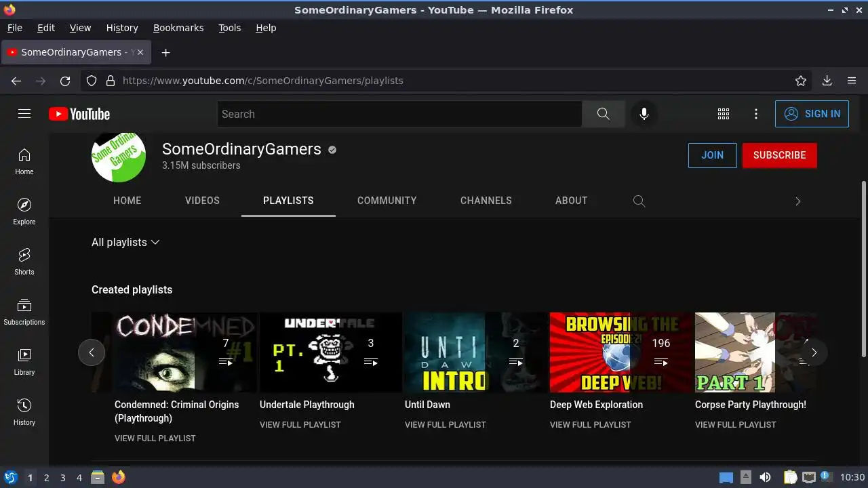Switch to the VIDEOS channel tab
The width and height of the screenshot is (868, 488).
(x=202, y=201)
